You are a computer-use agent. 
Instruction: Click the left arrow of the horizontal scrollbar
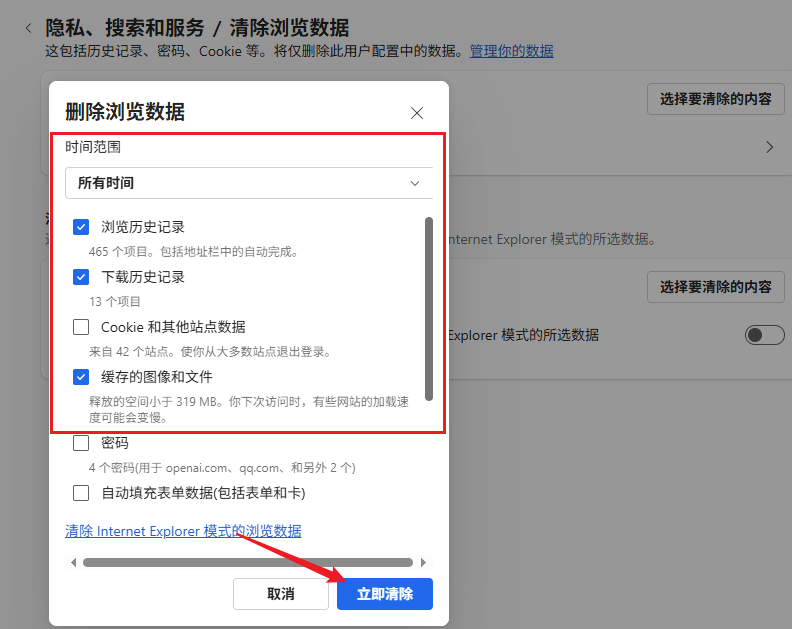pos(73,563)
